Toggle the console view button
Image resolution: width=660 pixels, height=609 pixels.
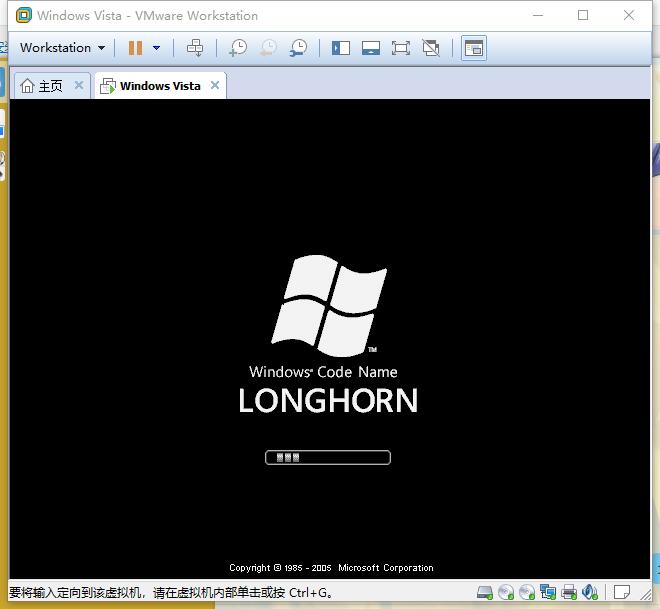[x=474, y=48]
